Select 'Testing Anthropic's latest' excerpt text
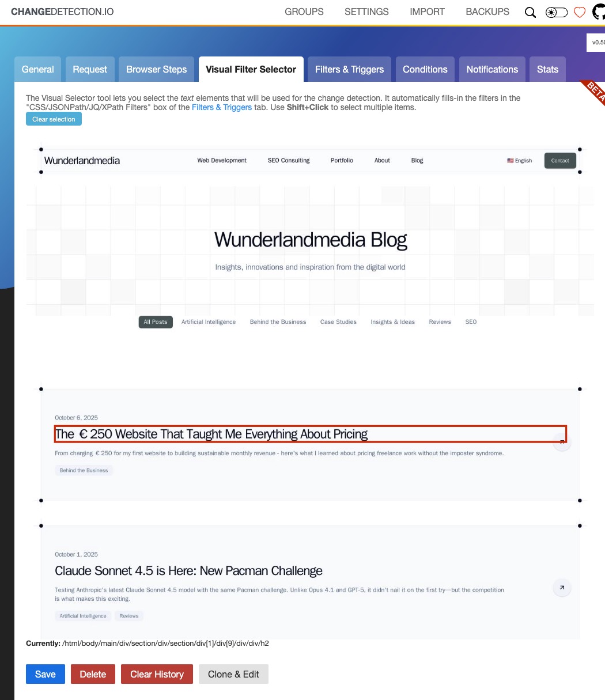Viewport: 605px width, 700px height. click(279, 595)
